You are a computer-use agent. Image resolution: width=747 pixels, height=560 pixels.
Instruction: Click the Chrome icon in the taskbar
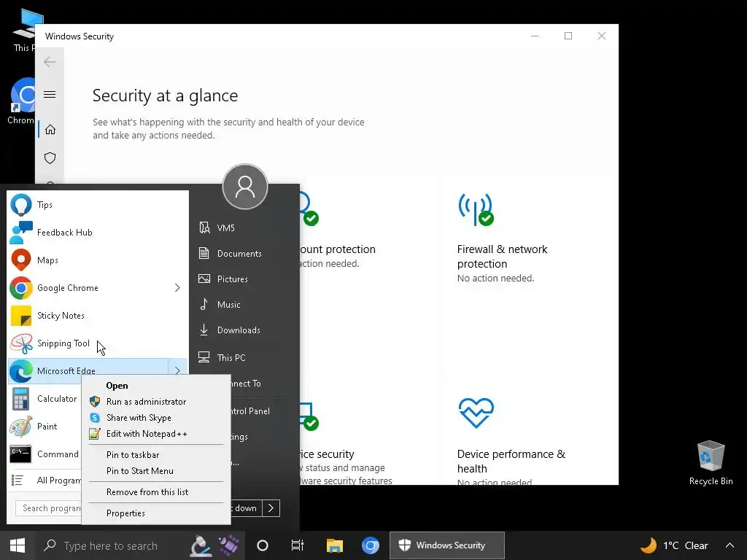pyautogui.click(x=370, y=545)
